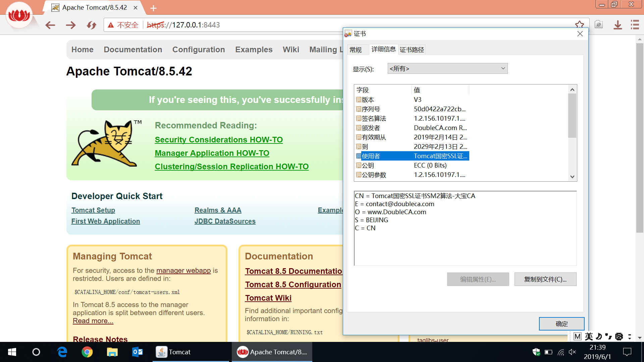Click the browser back arrow
Viewport: 644px width, 362px height.
coord(50,25)
